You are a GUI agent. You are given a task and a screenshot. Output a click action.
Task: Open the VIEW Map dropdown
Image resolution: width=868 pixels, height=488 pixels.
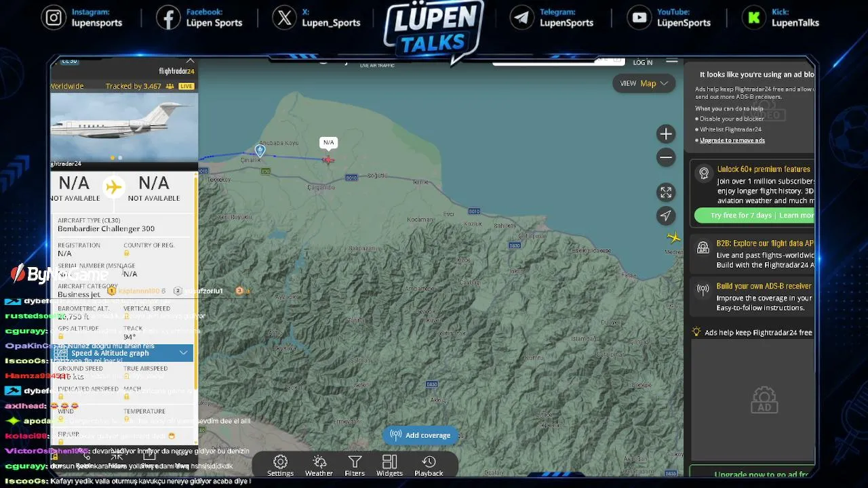point(644,83)
